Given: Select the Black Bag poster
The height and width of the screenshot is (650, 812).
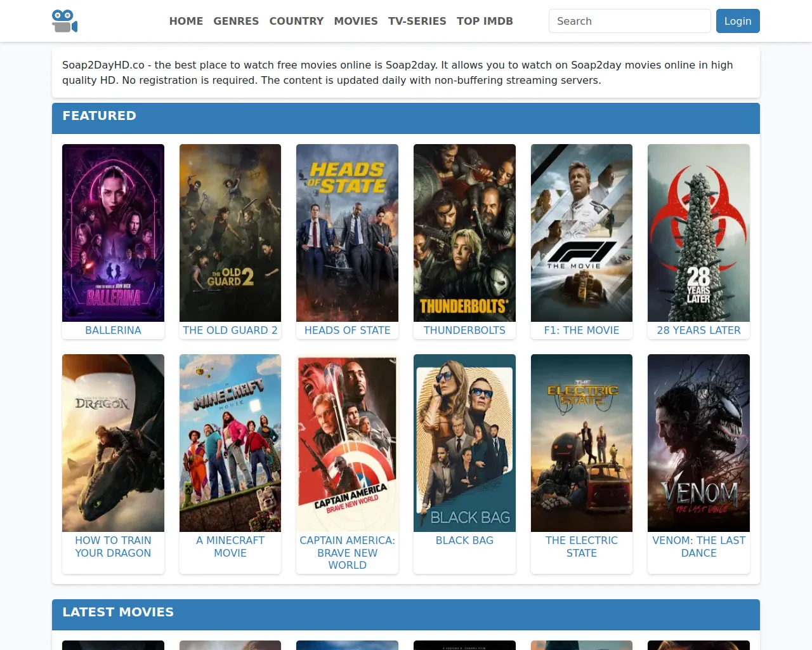Looking at the screenshot, I should point(464,443).
